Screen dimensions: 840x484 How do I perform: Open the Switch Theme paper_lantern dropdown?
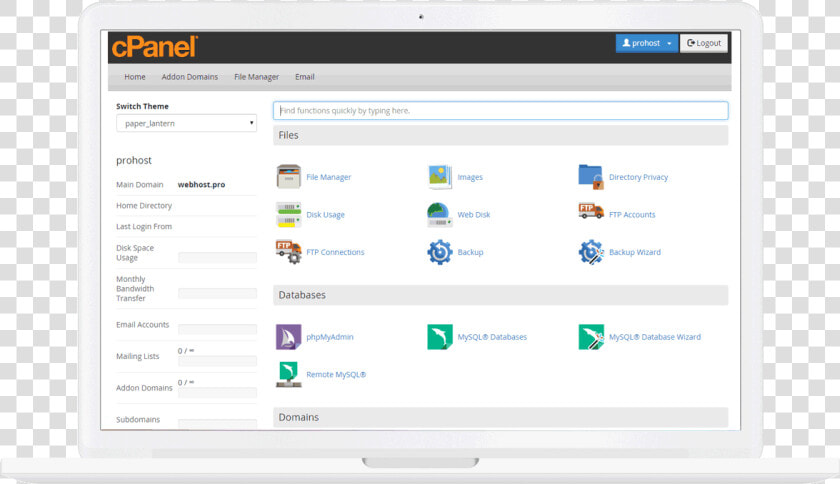[x=186, y=123]
